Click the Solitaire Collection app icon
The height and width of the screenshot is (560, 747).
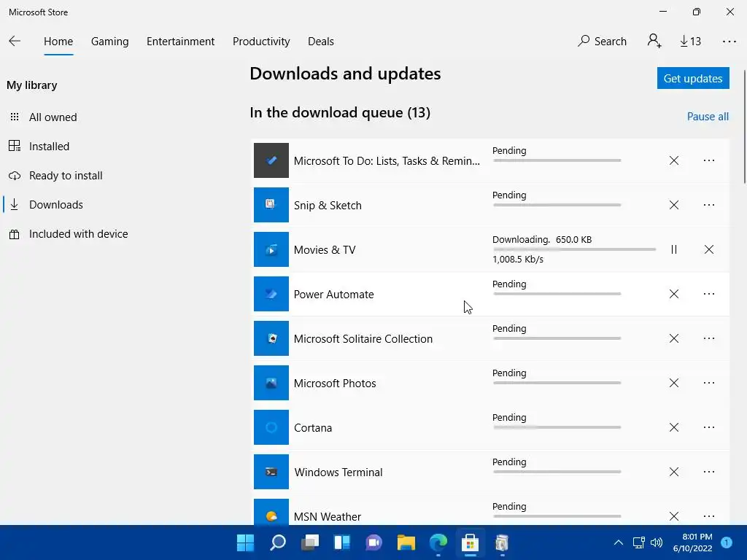coord(271,338)
